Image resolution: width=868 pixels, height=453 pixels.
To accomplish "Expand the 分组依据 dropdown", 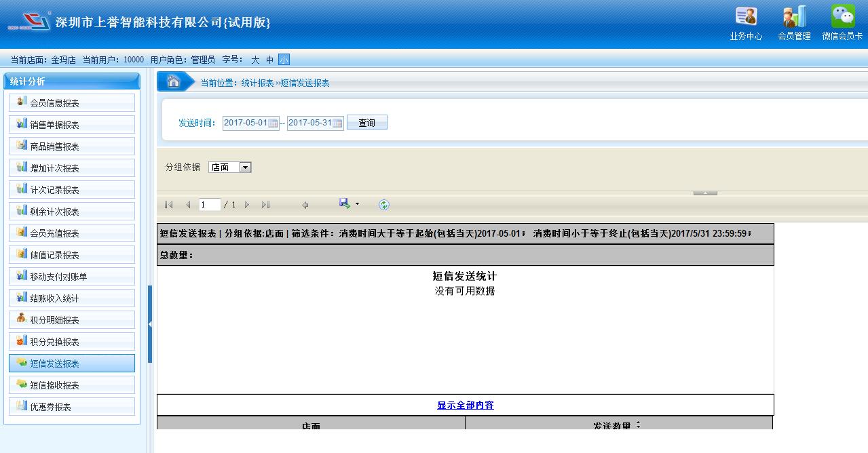I will (x=245, y=168).
